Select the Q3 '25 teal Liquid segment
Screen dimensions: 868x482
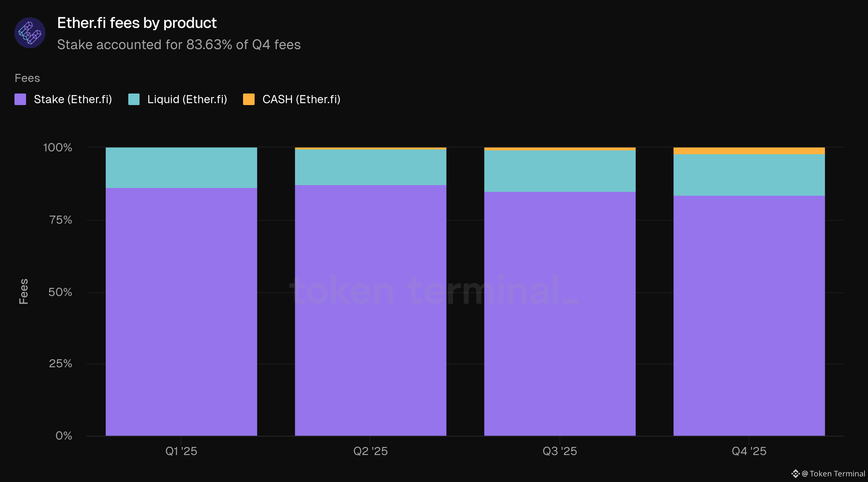point(560,171)
